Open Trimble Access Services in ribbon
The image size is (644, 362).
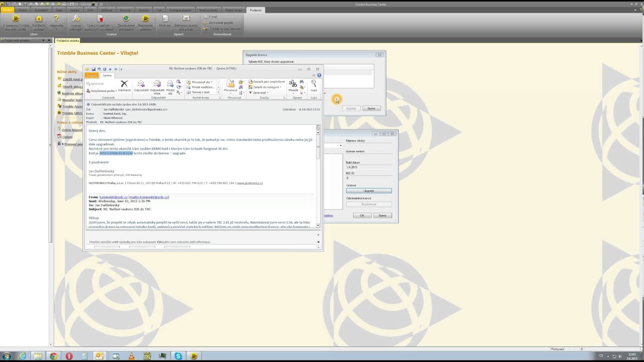coord(222,29)
